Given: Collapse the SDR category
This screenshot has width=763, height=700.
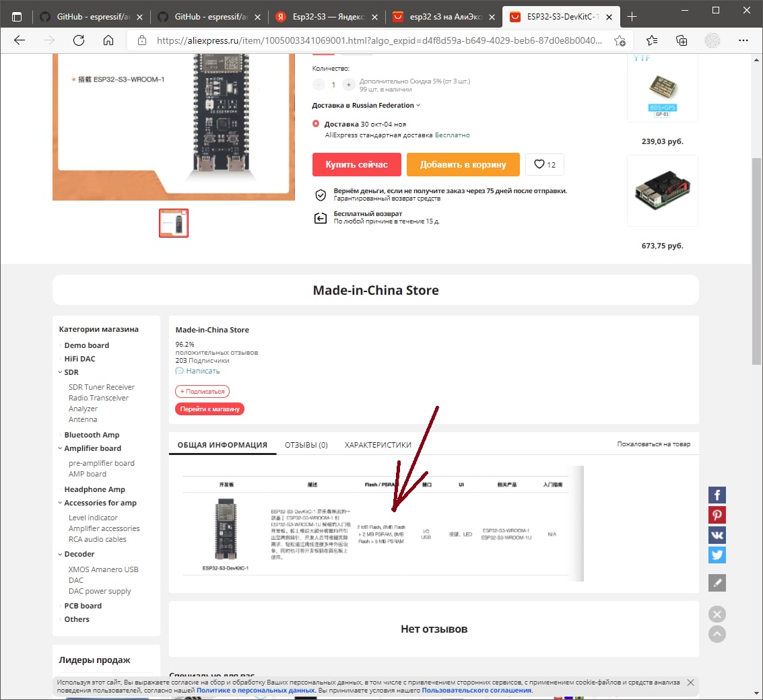Looking at the screenshot, I should [x=60, y=372].
